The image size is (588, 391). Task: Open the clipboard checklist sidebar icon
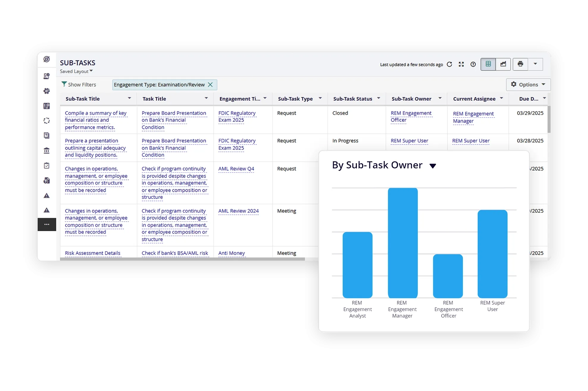click(x=47, y=166)
